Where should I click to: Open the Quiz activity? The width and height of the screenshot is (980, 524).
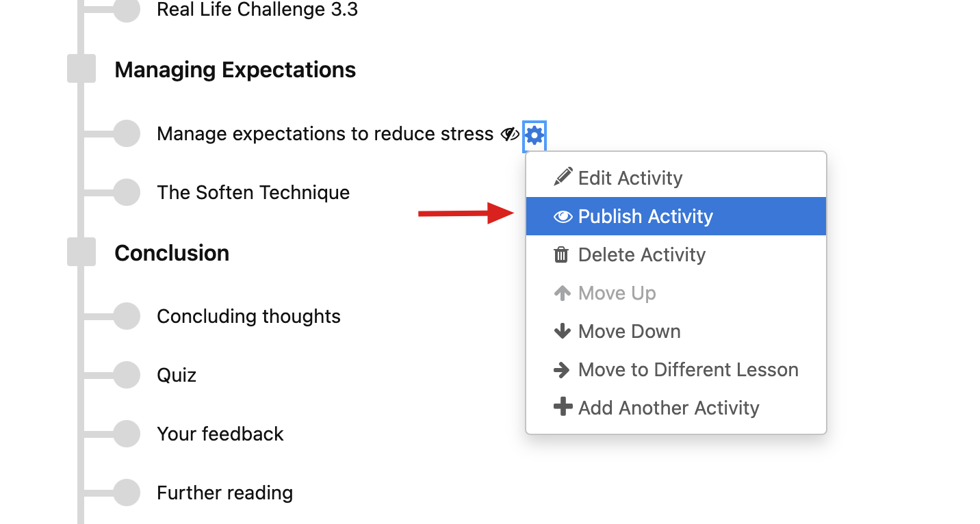point(177,375)
